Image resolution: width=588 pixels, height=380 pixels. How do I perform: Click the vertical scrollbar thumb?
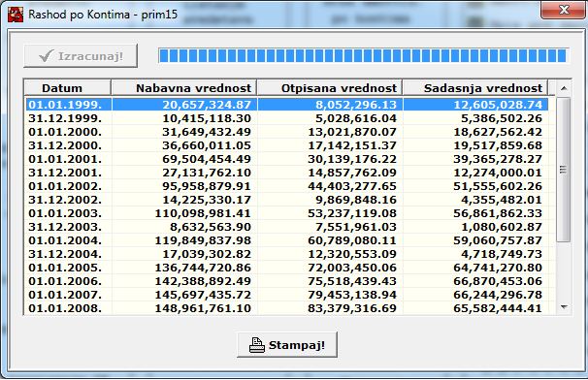[563, 170]
